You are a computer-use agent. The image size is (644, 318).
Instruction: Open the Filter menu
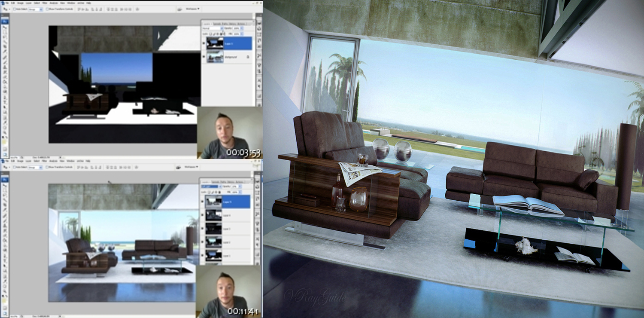coord(45,3)
